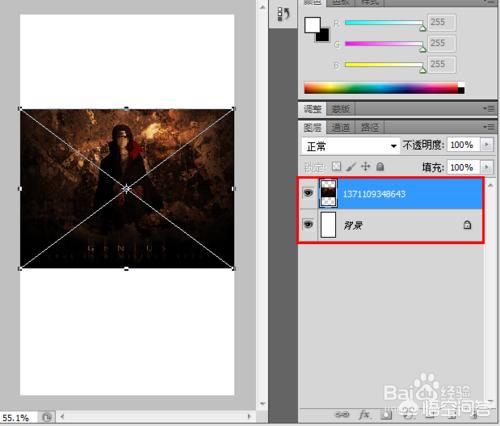
Task: Open the 图层 panel flyout menu
Action: coord(489,127)
